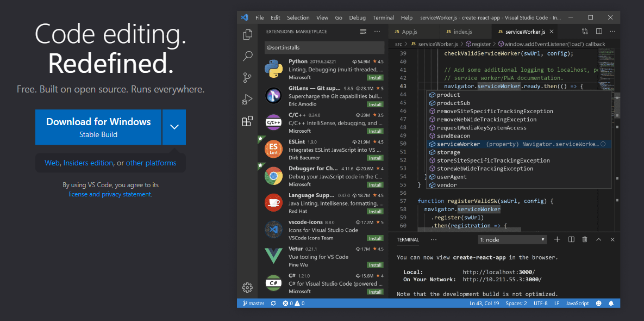Screen dimensions: 644x321
Task: Open terminal panel ellipsis menu
Action: [434, 239]
